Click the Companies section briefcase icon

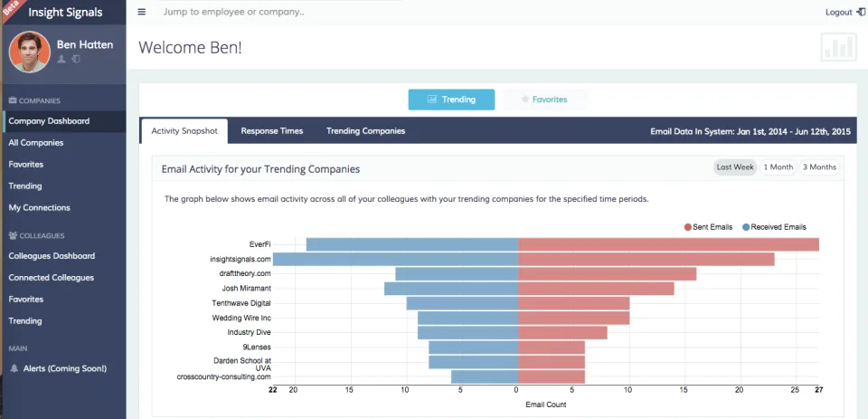pos(13,100)
